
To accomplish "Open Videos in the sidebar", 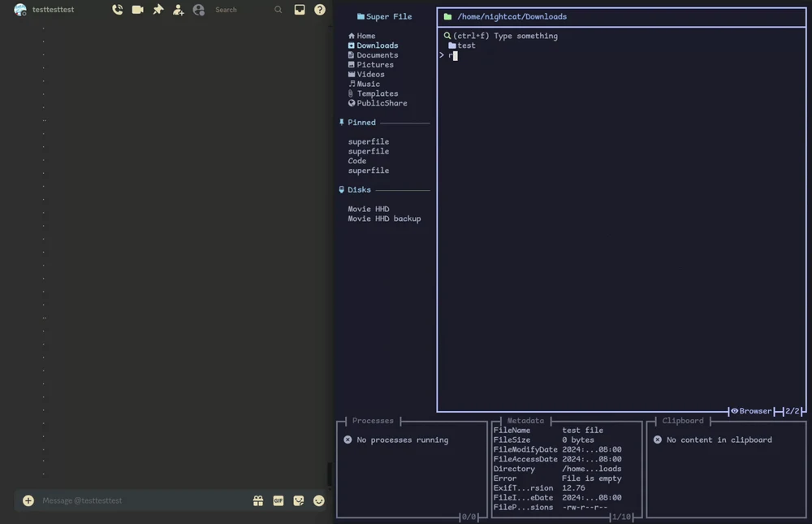I will coord(366,74).
